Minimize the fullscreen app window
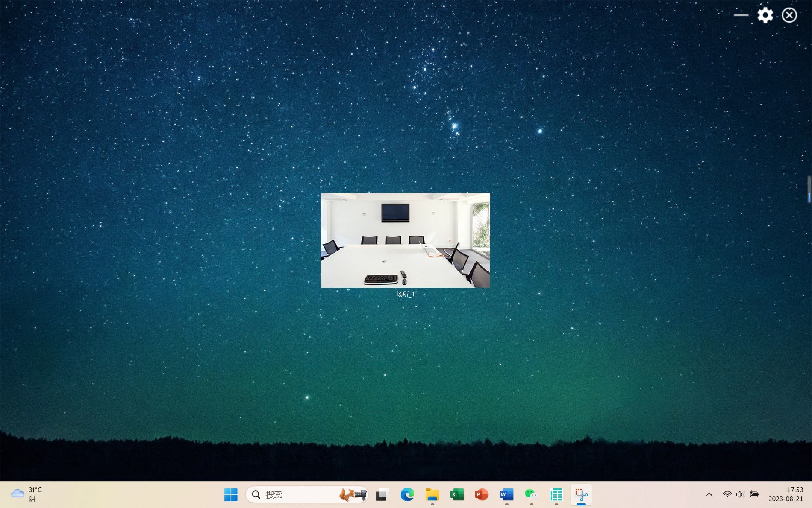The width and height of the screenshot is (812, 508). coord(741,15)
